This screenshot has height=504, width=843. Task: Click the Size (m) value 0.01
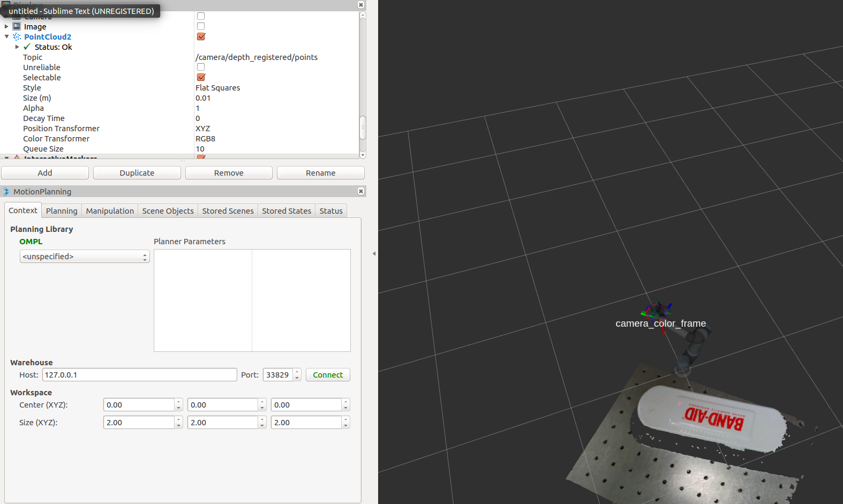[x=203, y=98]
